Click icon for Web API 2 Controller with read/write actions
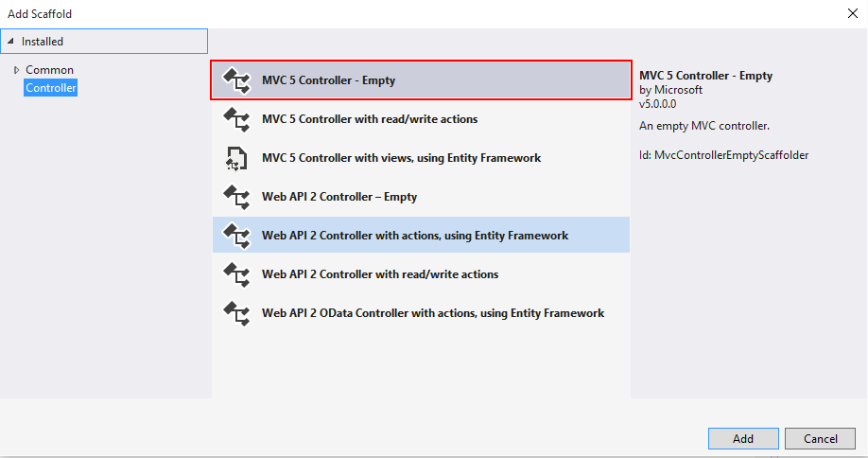Image resolution: width=868 pixels, height=458 pixels. click(x=235, y=274)
